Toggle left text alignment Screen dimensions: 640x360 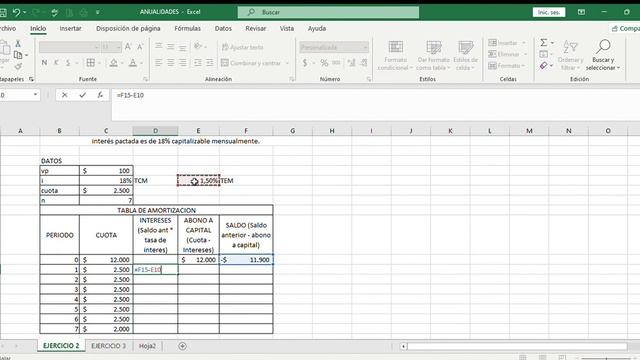[x=159, y=63]
